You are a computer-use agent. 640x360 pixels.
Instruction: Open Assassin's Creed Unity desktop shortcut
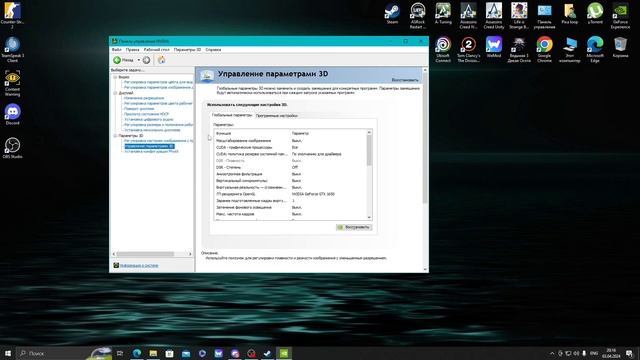click(x=493, y=16)
